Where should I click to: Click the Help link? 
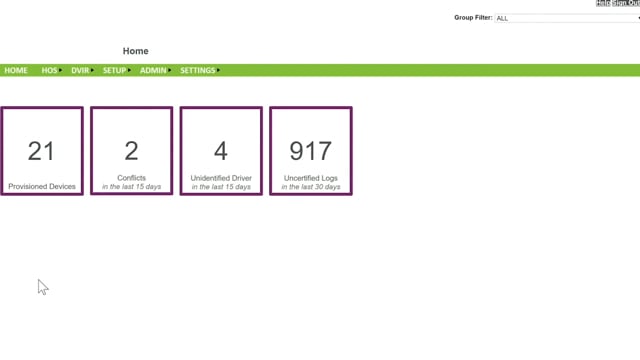tap(603, 3)
